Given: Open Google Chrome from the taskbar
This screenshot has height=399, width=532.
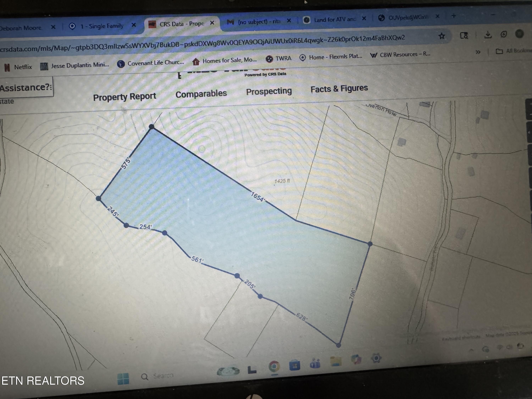Looking at the screenshot, I should 274,367.
